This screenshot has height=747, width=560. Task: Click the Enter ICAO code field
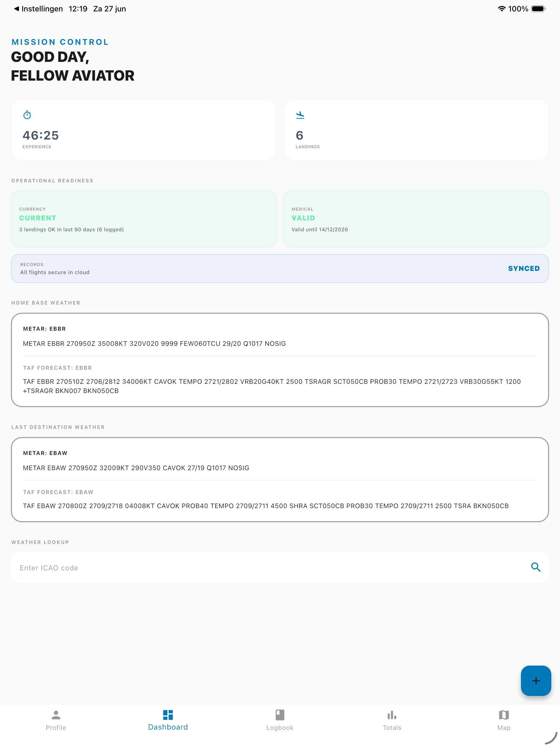[280, 567]
